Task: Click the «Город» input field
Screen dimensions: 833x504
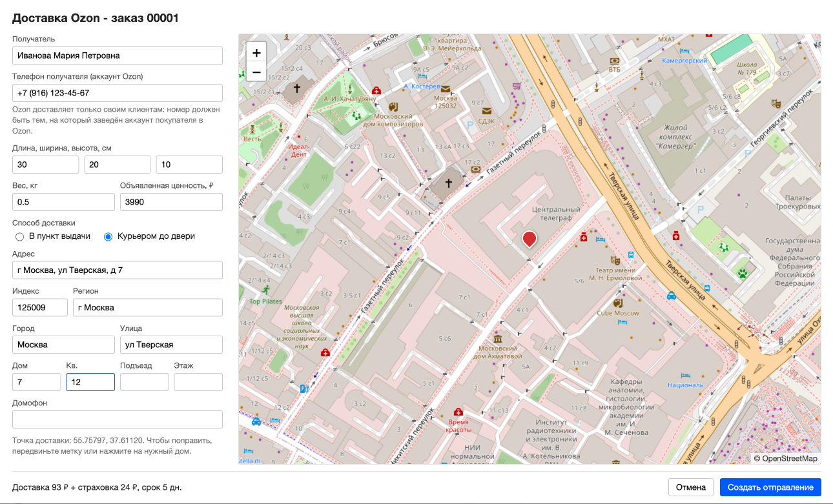Action: [63, 345]
